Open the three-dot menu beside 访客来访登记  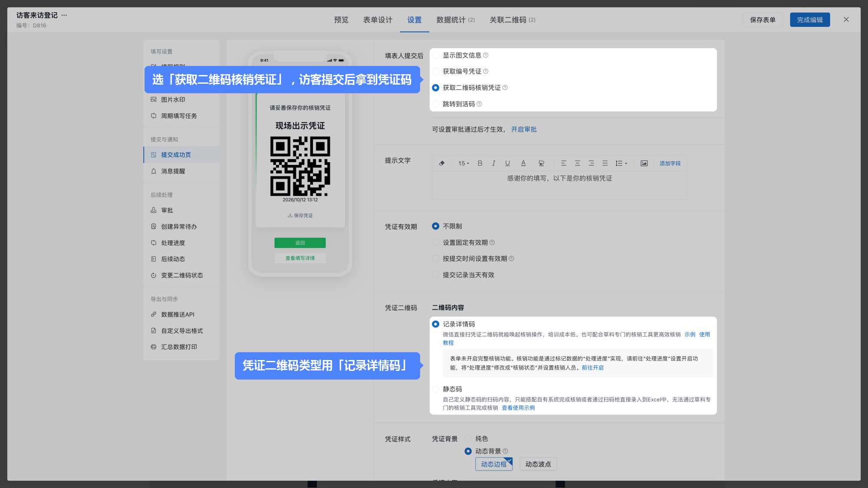click(x=64, y=15)
